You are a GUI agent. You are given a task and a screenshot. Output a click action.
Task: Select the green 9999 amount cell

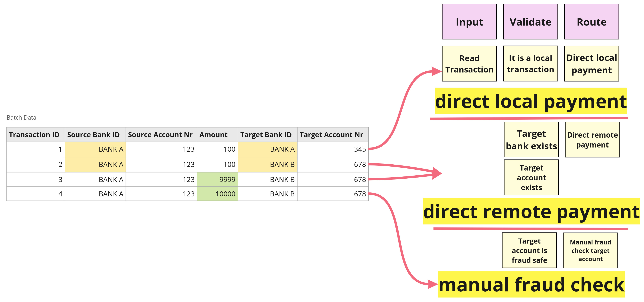218,180
